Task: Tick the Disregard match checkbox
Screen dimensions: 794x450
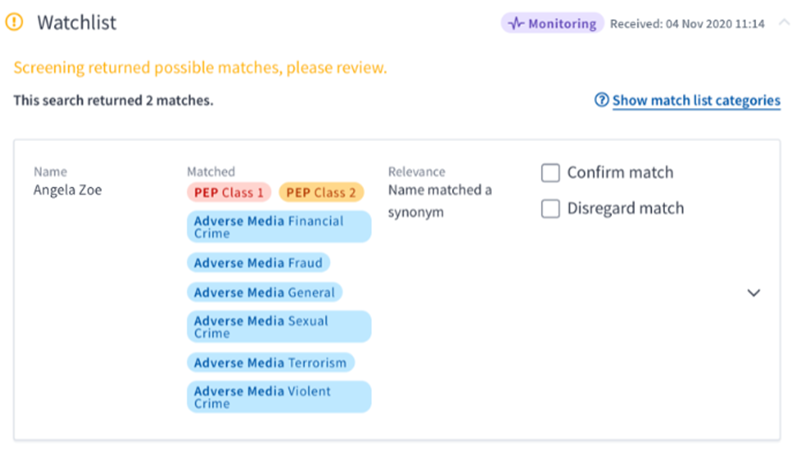Action: (550, 209)
